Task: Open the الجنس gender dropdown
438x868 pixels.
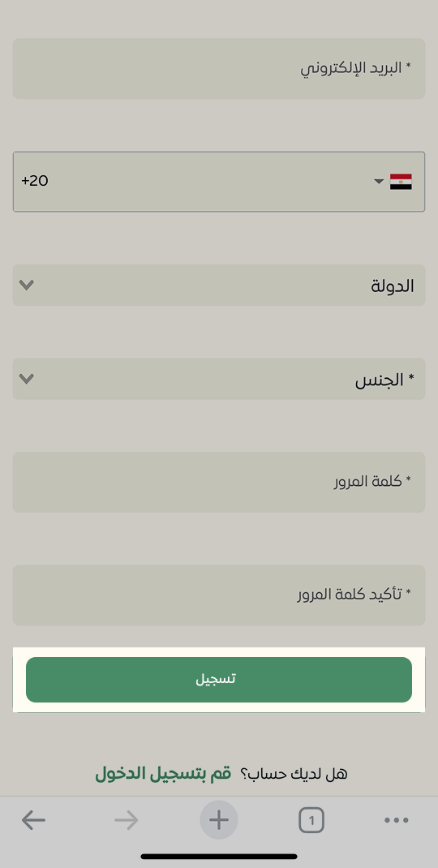Action: pos(219,379)
